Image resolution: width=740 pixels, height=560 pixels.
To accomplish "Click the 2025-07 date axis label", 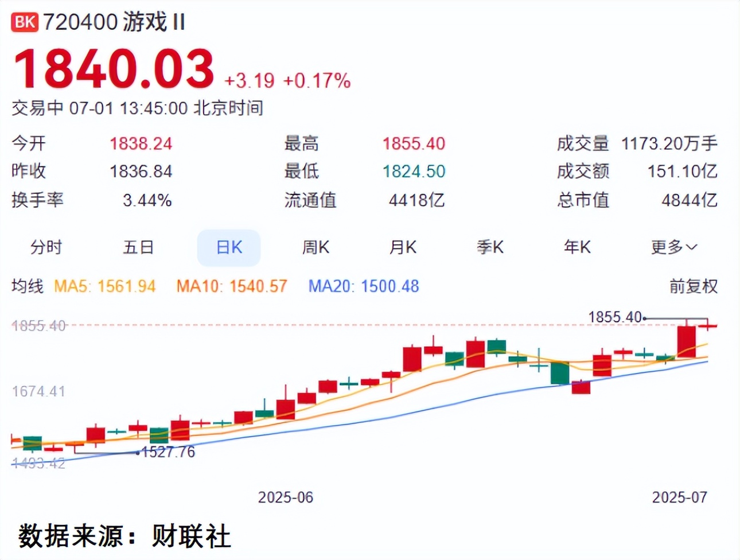I will coord(680,497).
